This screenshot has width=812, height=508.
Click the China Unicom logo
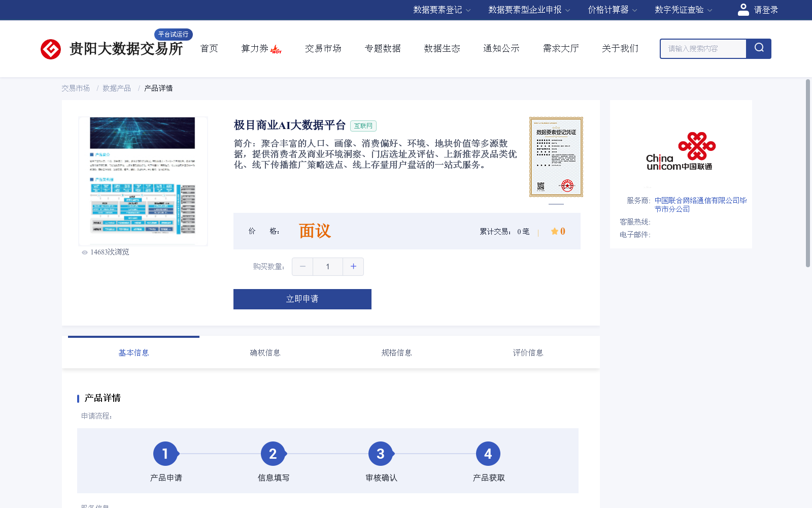[x=681, y=151]
